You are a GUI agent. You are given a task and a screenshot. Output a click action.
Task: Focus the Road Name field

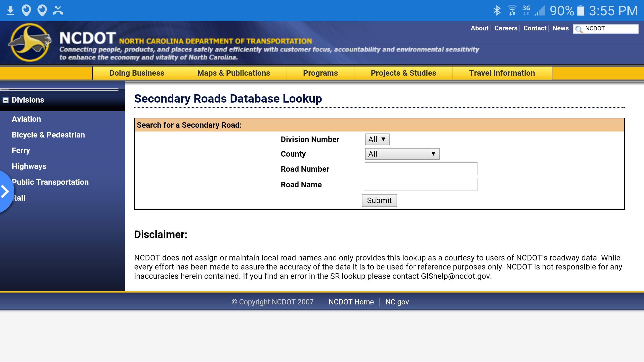[x=421, y=185]
